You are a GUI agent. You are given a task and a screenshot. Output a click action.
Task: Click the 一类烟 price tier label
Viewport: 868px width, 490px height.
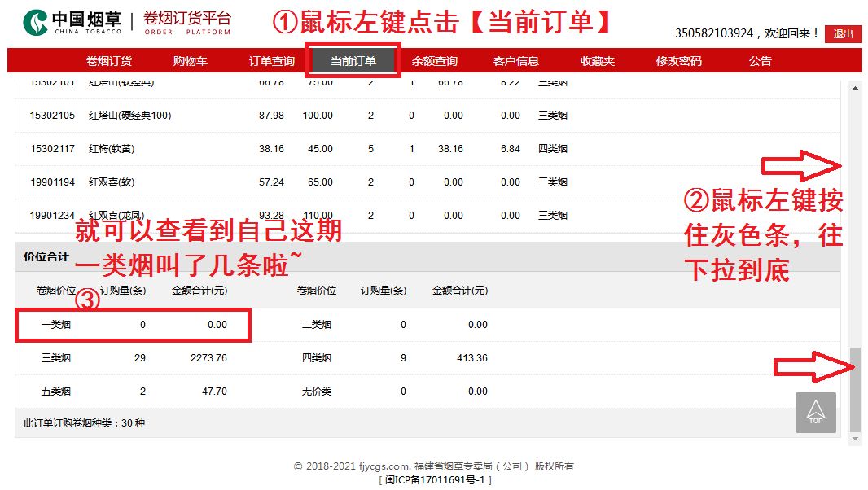56,325
